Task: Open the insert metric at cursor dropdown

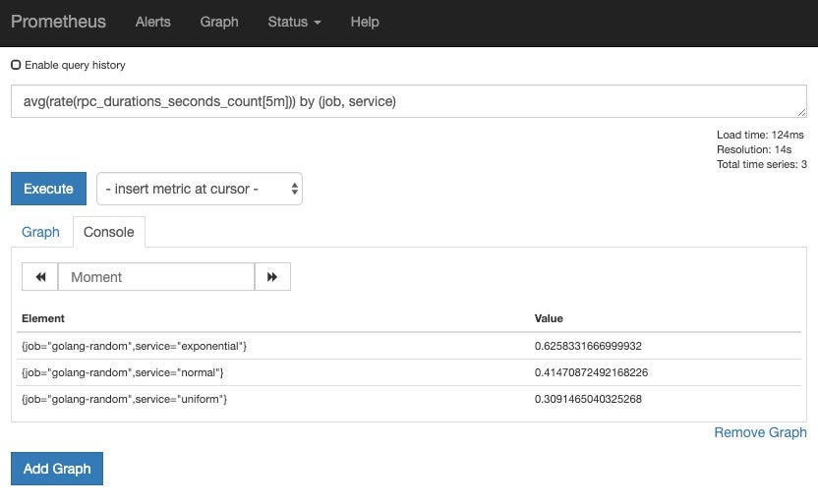Action: (200, 189)
